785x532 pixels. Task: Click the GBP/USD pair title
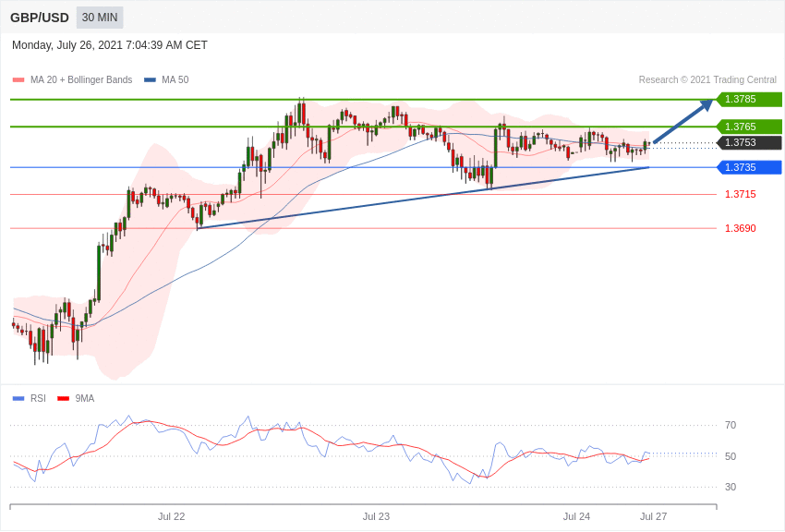coord(40,18)
